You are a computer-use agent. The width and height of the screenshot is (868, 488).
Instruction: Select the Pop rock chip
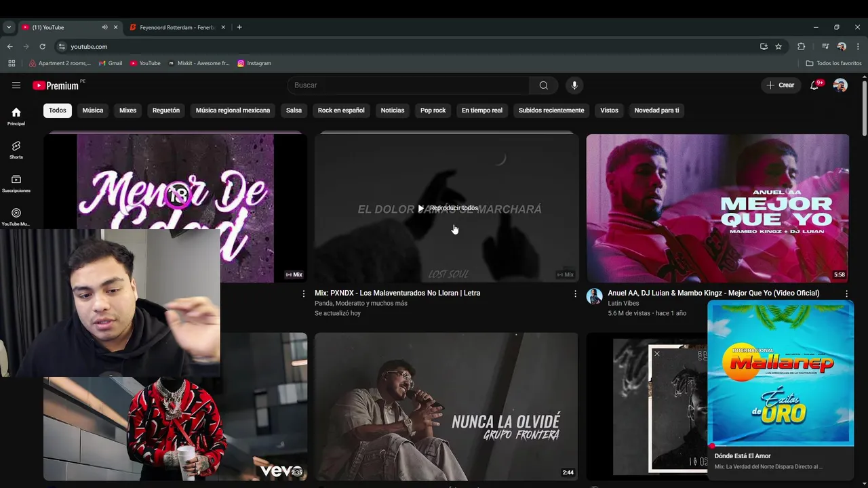[433, 110]
